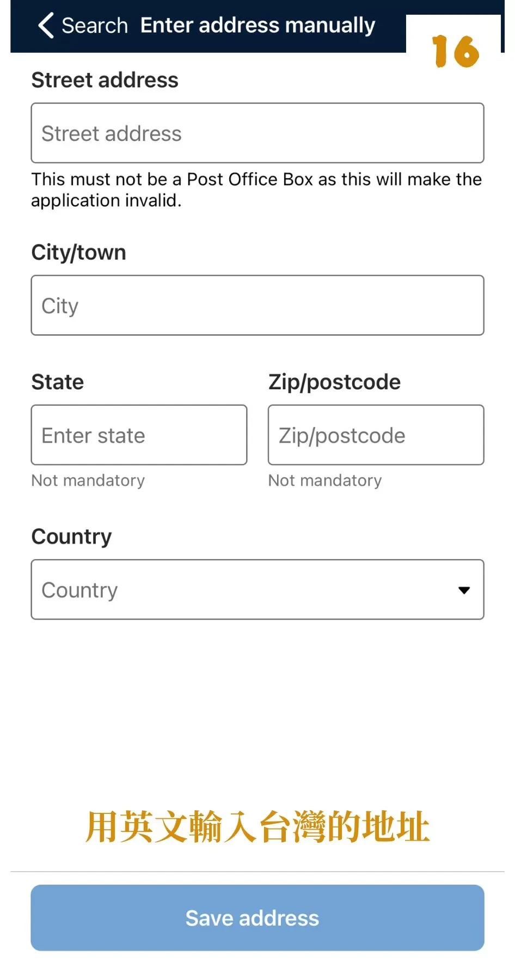Tap the Save address button
Screen dimensions: 515x980
coord(257,918)
